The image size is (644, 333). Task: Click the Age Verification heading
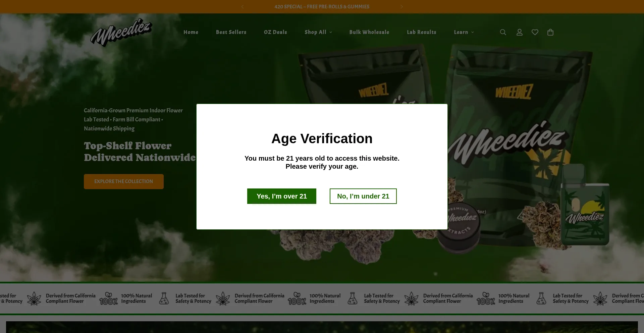click(x=322, y=138)
